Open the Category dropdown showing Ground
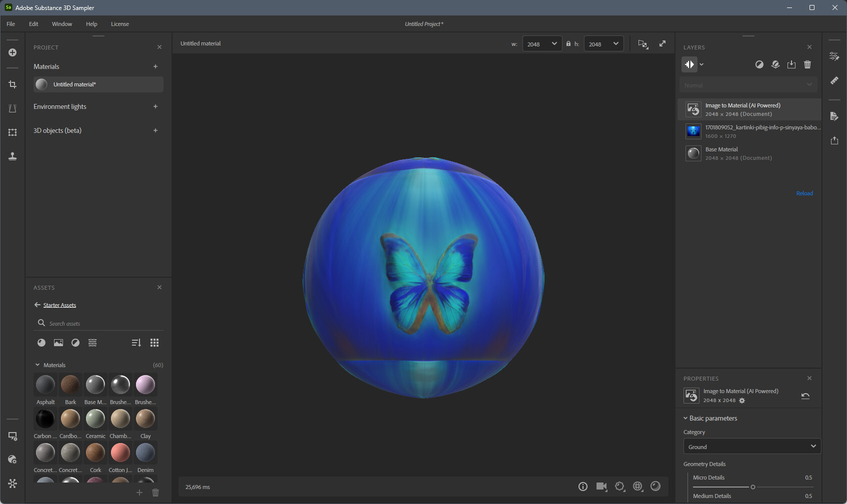847x504 pixels. coord(751,447)
